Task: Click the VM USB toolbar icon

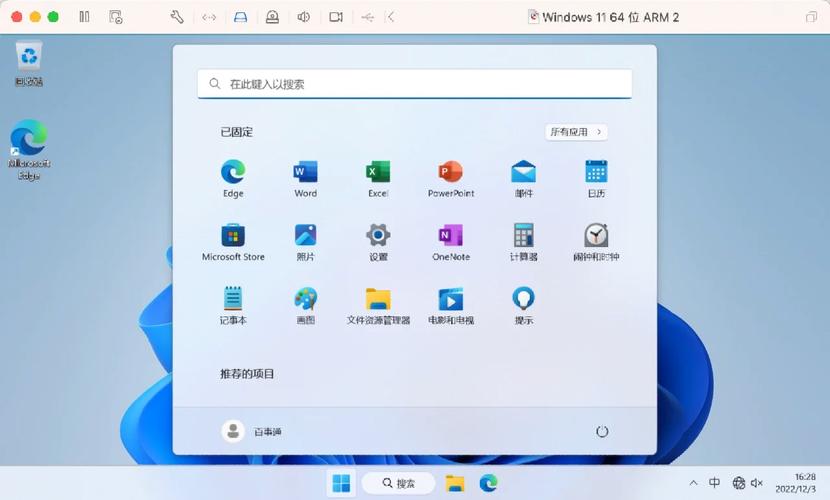Action: [367, 17]
